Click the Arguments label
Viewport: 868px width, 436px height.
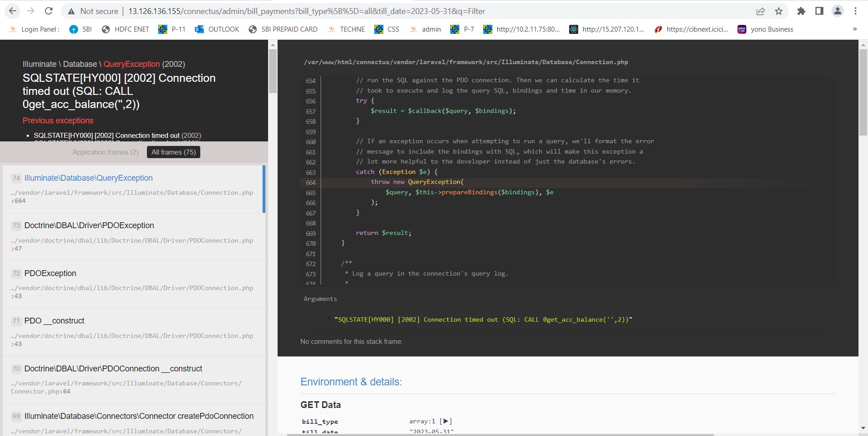click(x=320, y=299)
